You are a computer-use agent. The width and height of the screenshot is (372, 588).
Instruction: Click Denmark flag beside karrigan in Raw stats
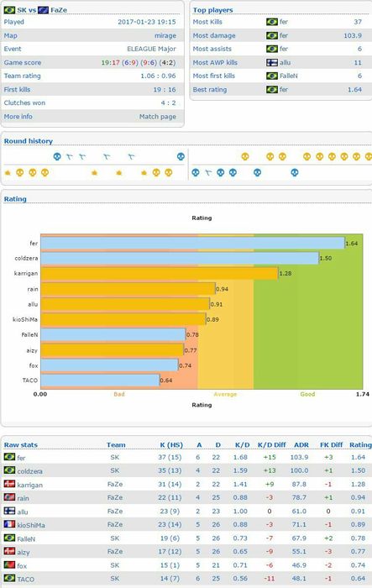pyautogui.click(x=9, y=484)
